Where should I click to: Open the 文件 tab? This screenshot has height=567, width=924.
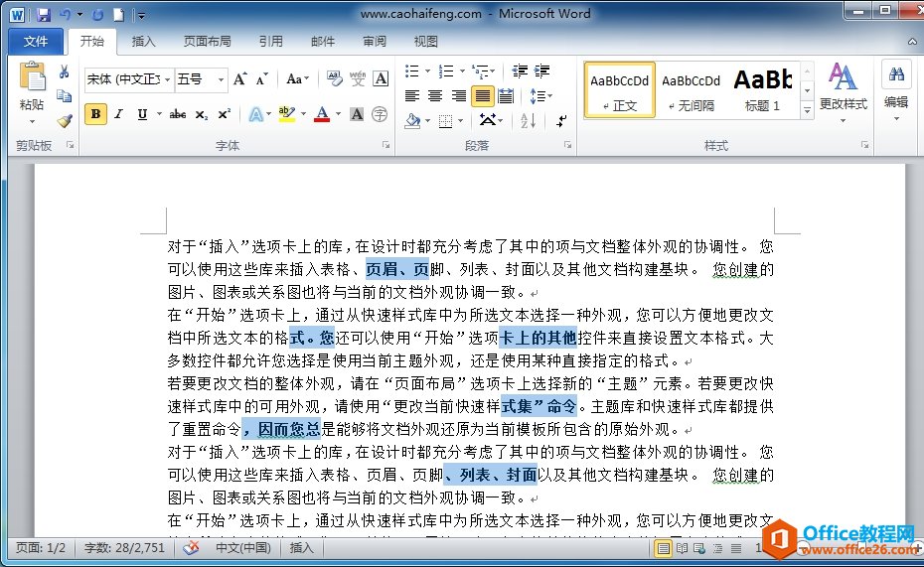coord(36,42)
